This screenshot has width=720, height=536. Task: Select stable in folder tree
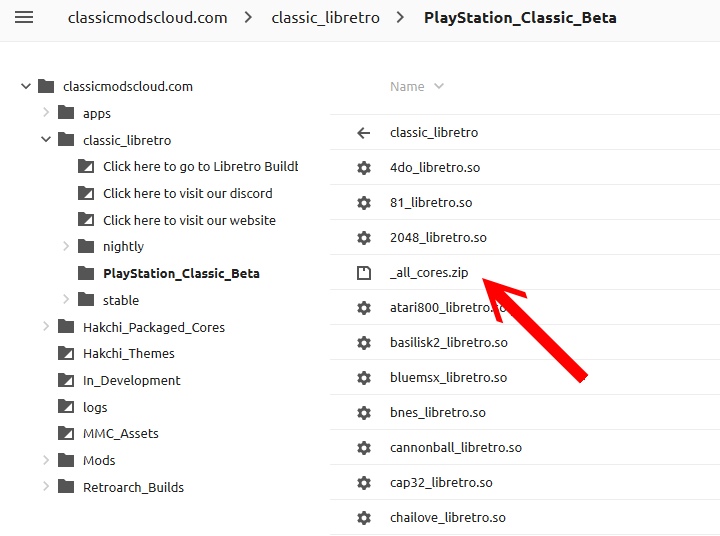[121, 300]
